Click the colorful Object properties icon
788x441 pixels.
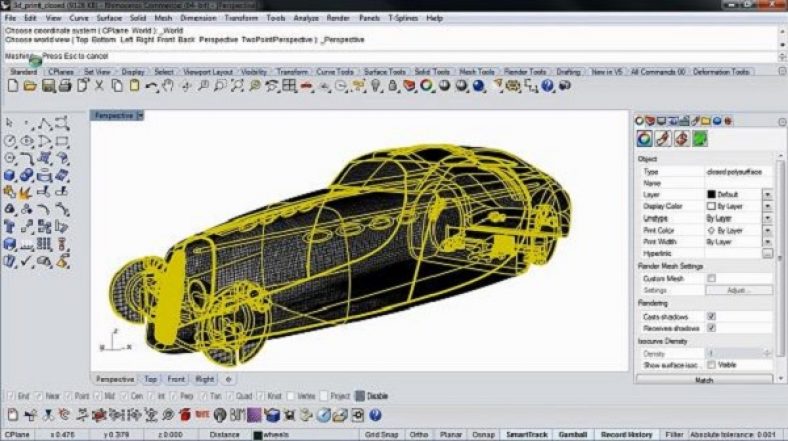644,139
